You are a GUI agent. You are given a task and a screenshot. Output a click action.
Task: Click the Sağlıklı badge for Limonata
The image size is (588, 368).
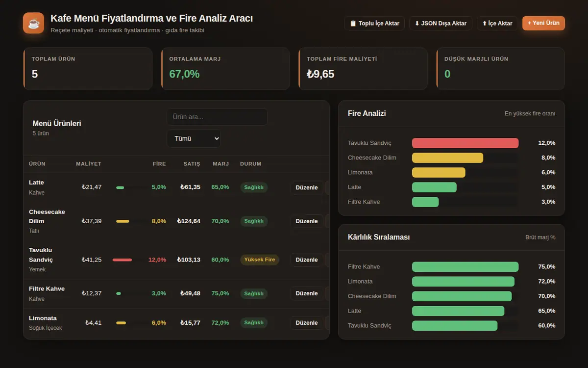pos(254,323)
